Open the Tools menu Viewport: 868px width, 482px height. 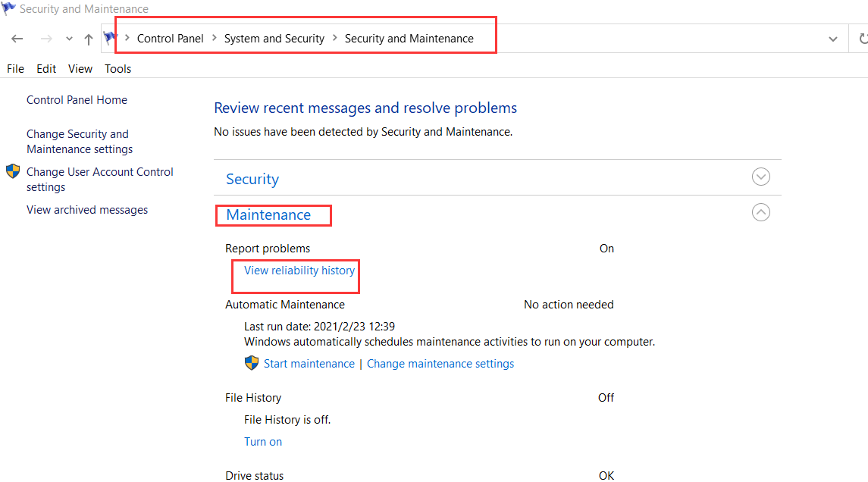point(118,69)
